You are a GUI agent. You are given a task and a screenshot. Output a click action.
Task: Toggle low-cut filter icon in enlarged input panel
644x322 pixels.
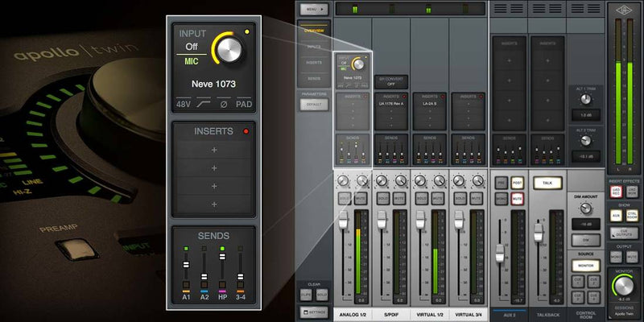(204, 105)
